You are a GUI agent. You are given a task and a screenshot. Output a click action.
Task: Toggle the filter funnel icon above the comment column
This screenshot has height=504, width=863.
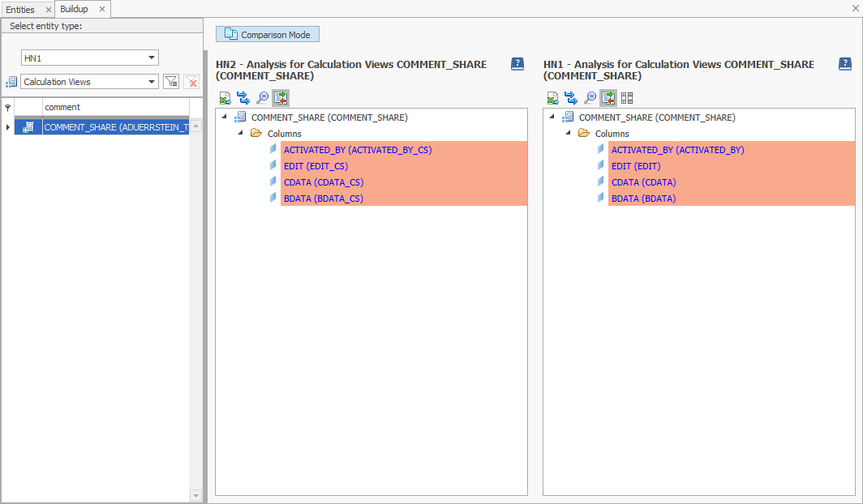(7, 107)
